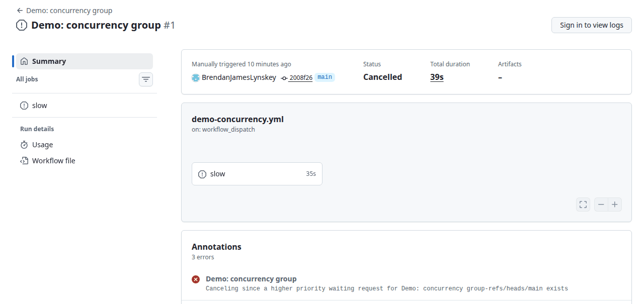Click the file code icon beside Workflow file
The width and height of the screenshot is (644, 304).
point(24,161)
